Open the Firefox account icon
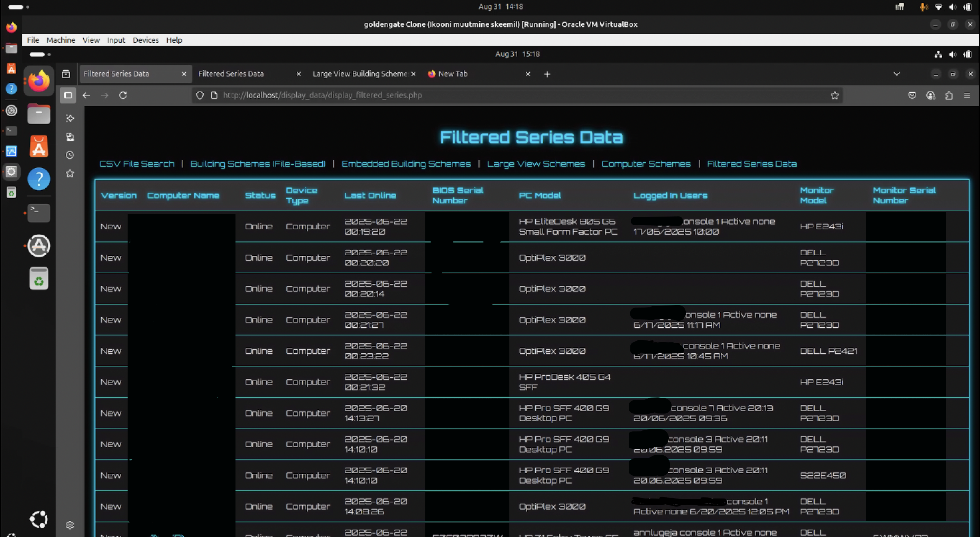This screenshot has width=980, height=537. (x=931, y=95)
